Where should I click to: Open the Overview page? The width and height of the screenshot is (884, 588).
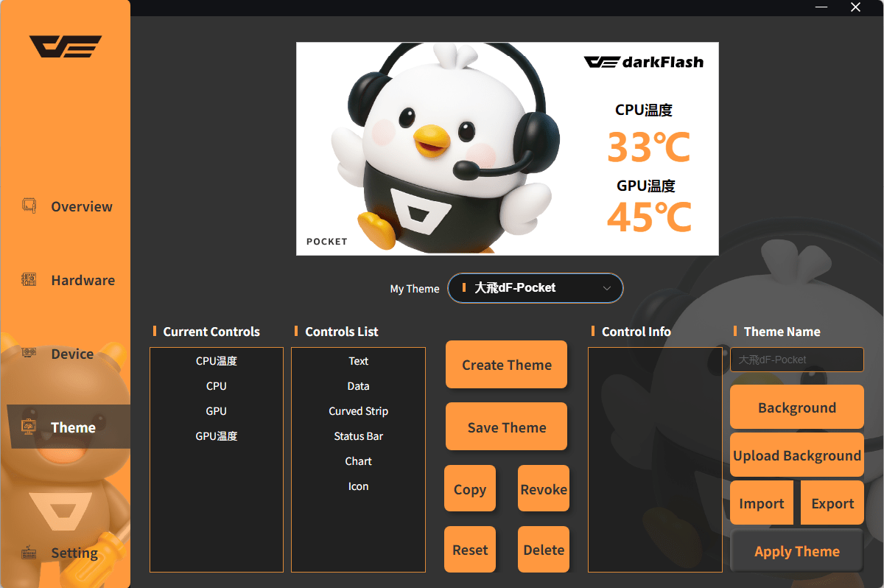[65, 206]
